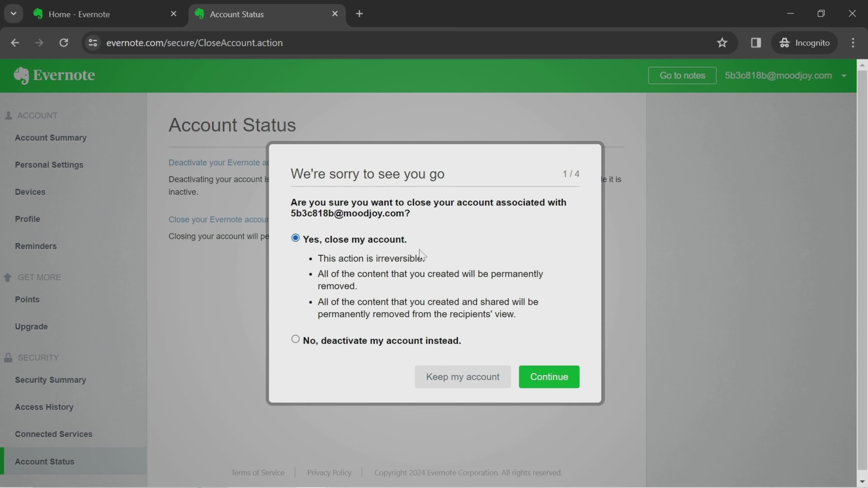Click the 'Go to notes' link button

682,75
